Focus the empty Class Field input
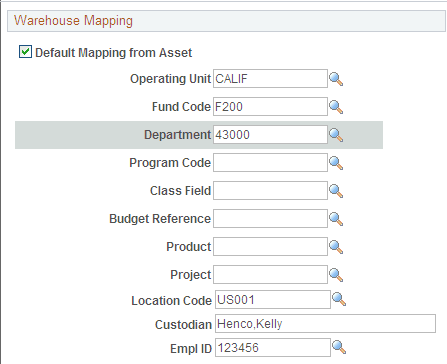The height and width of the screenshot is (364, 447). 270,191
